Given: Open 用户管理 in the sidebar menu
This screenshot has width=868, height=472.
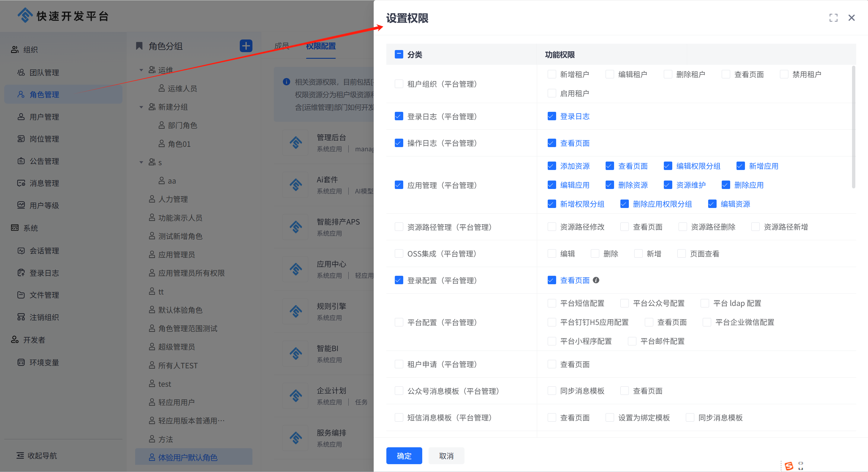Looking at the screenshot, I should pyautogui.click(x=44, y=117).
